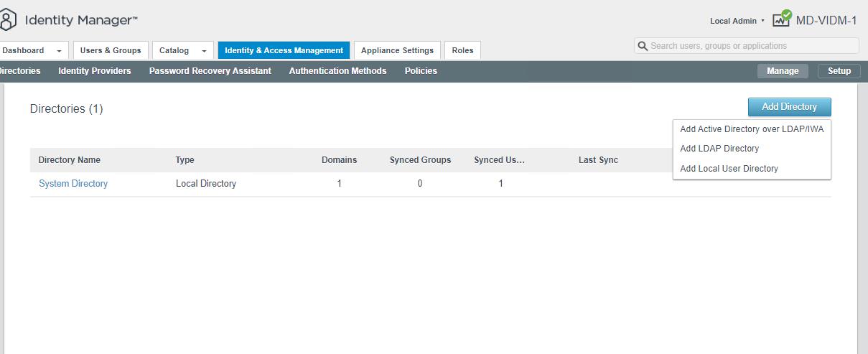Click the Synced Groups column header
The width and height of the screenshot is (868, 354).
(x=420, y=160)
